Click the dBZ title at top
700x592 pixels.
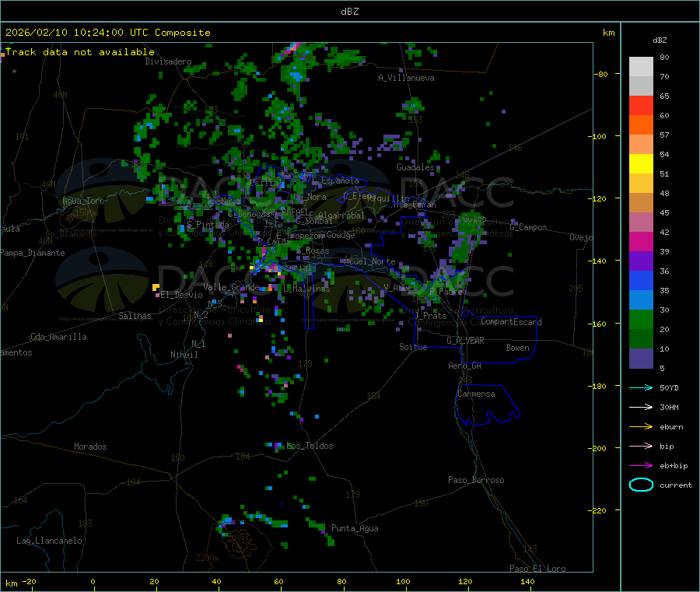coord(349,12)
